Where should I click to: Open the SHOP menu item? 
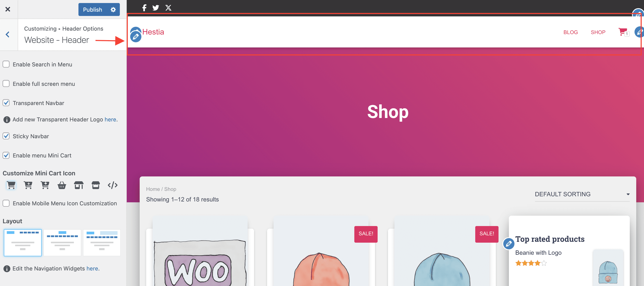tap(598, 32)
